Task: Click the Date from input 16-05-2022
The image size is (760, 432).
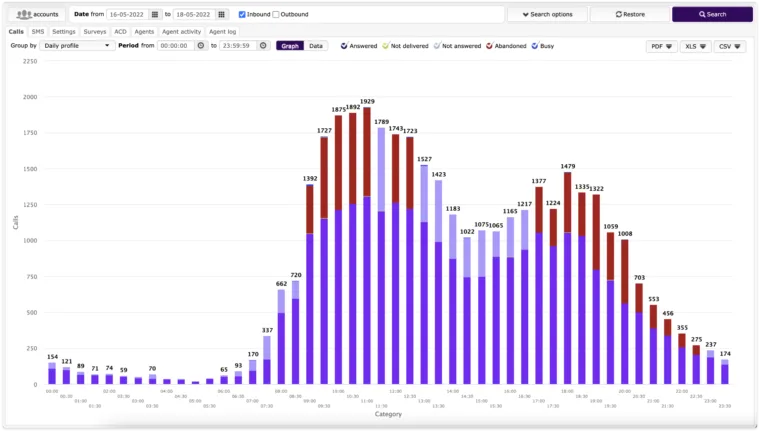Action: [x=127, y=15]
